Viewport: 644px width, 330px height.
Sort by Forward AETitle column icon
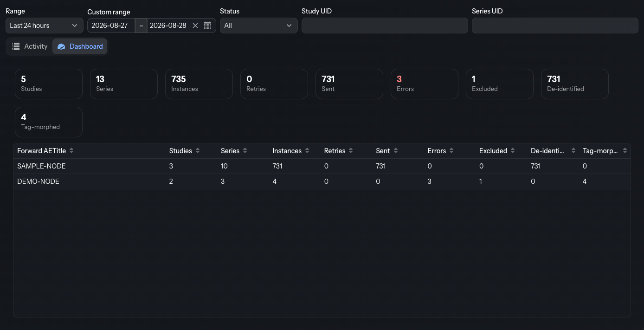pos(71,151)
